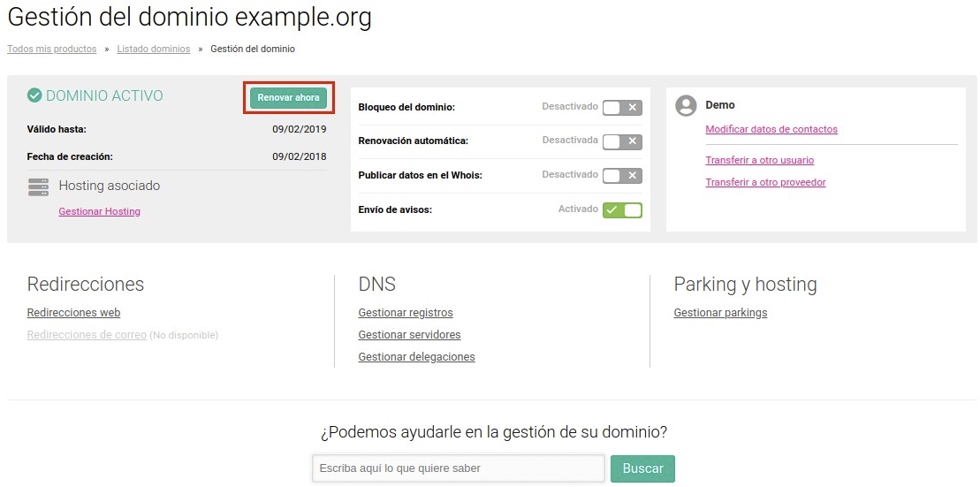Disable the Envío de avisos switch

point(622,210)
